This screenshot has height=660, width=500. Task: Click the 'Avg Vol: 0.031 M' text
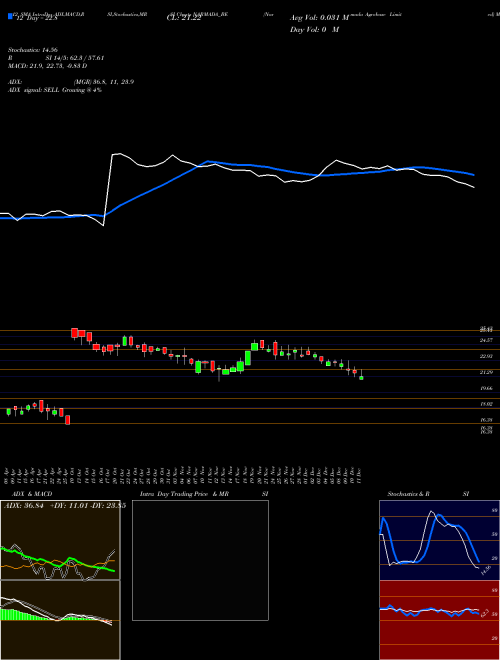(x=320, y=18)
